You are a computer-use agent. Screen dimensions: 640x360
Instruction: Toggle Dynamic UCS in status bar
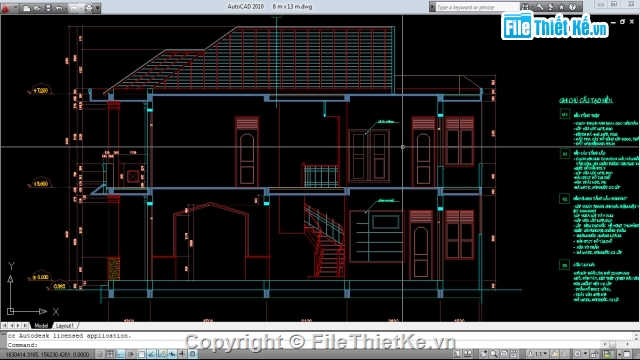[x=162, y=355]
